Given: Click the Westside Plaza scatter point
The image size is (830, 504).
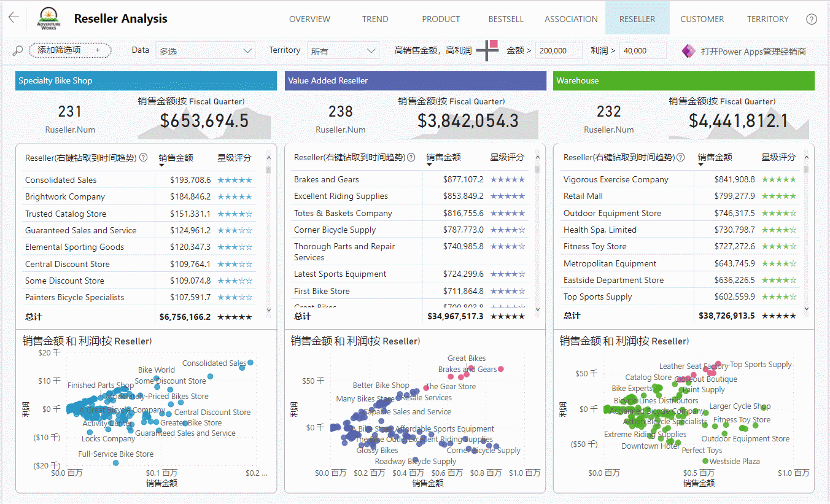Looking at the screenshot, I should coord(705,461).
